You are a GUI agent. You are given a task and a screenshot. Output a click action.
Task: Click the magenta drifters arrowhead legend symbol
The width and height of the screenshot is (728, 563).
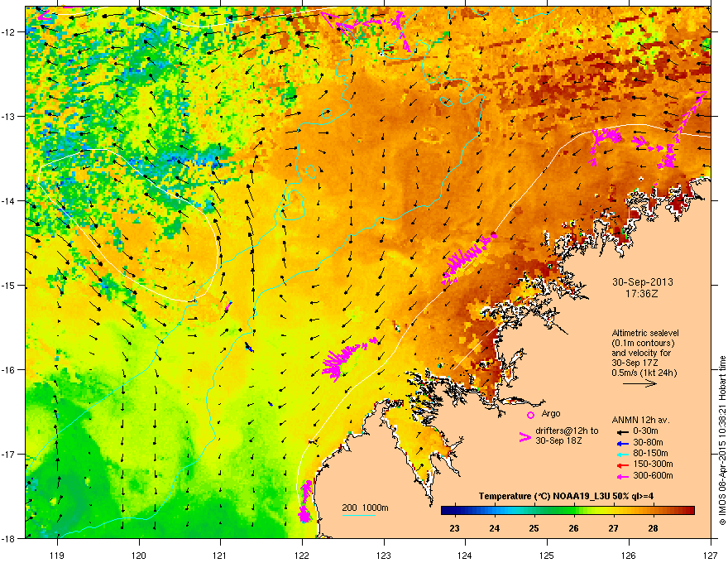524,437
